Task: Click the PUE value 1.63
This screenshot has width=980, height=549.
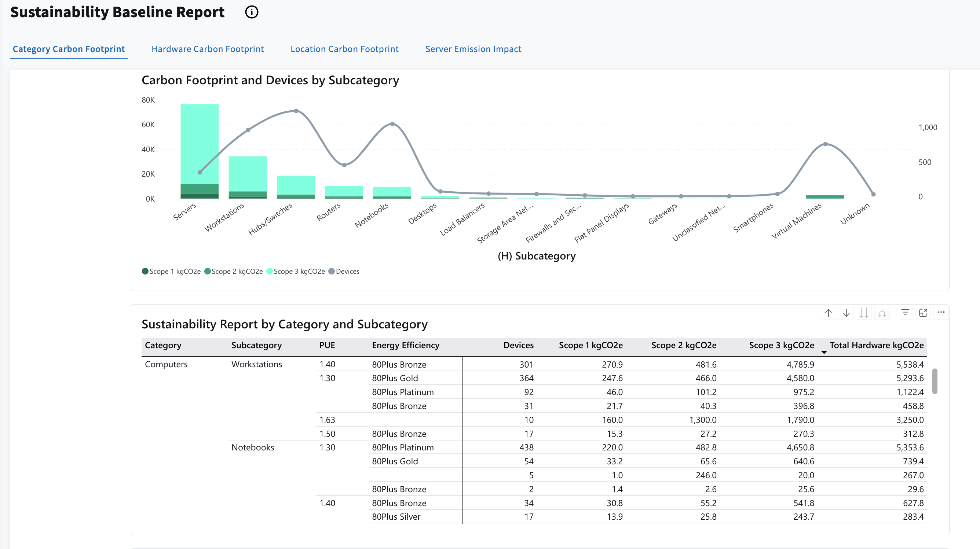Action: (327, 420)
